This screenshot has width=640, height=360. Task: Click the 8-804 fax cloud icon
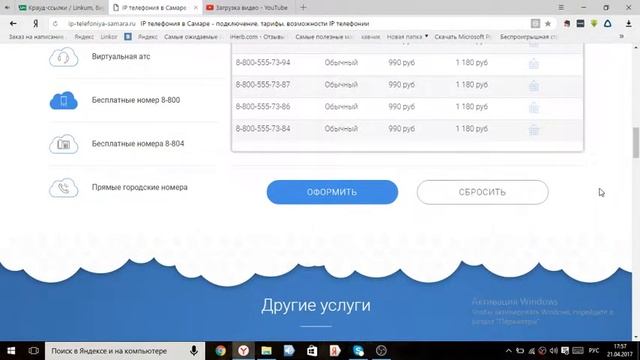tap(64, 144)
